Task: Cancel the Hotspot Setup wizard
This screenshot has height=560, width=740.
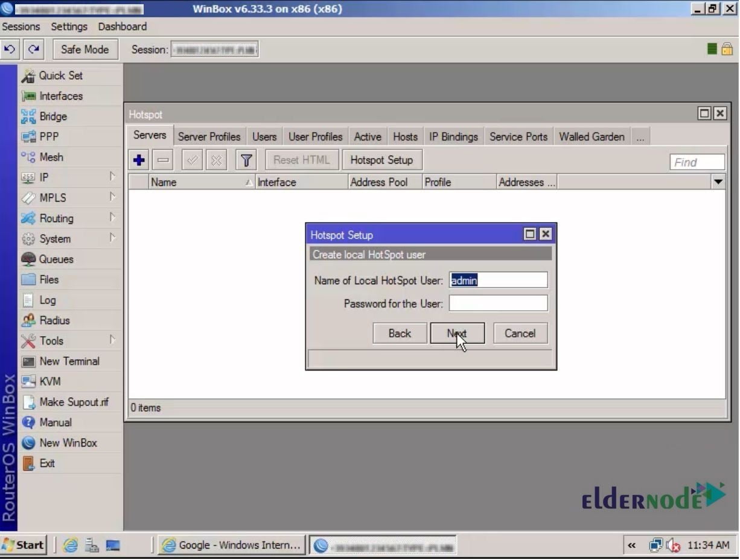Action: pos(519,333)
